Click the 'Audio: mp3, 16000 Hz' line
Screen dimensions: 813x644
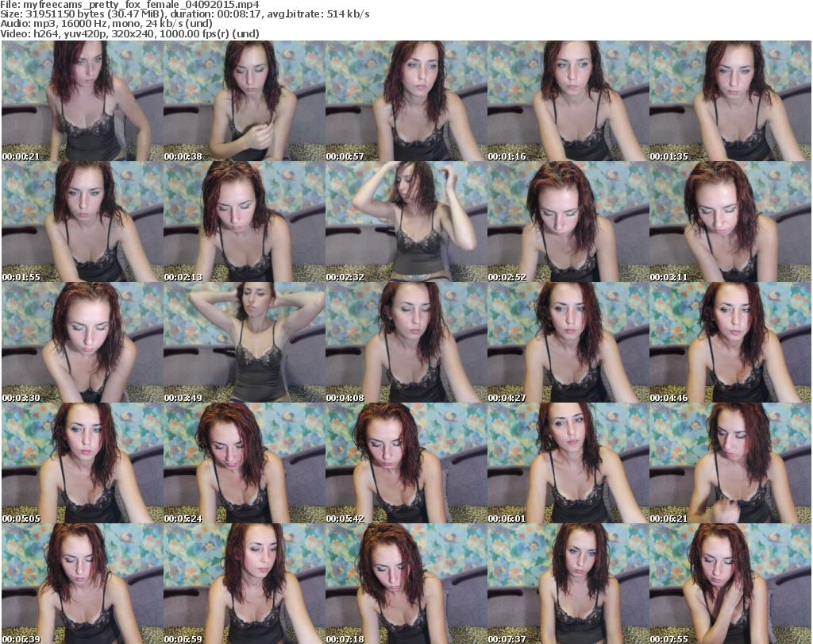[x=106, y=24]
